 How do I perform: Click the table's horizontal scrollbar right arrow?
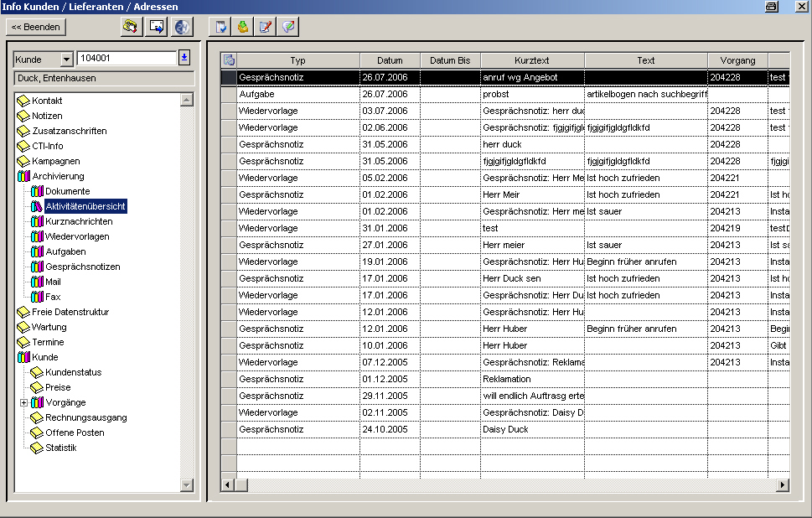(783, 484)
